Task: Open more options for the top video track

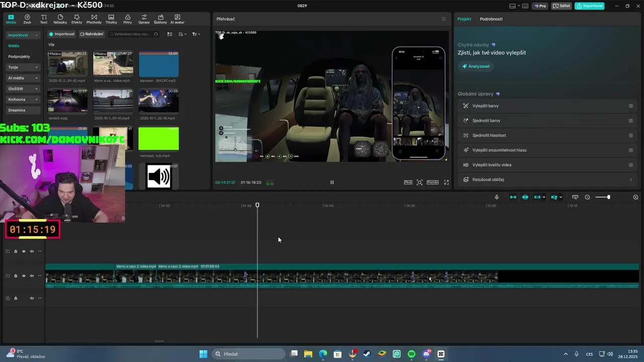Action: pyautogui.click(x=40, y=251)
